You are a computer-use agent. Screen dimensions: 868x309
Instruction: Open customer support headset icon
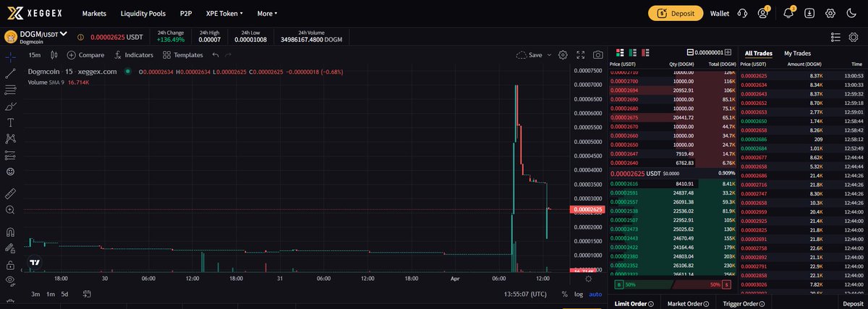742,13
